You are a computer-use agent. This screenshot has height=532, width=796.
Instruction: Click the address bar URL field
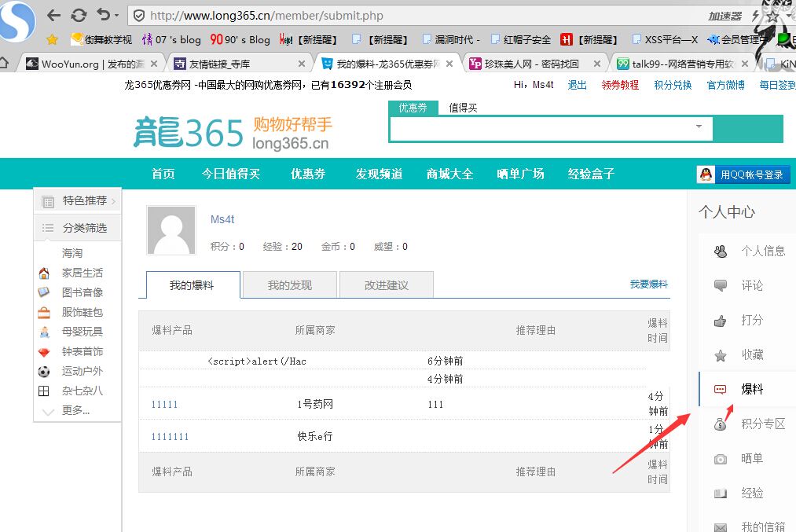point(416,16)
